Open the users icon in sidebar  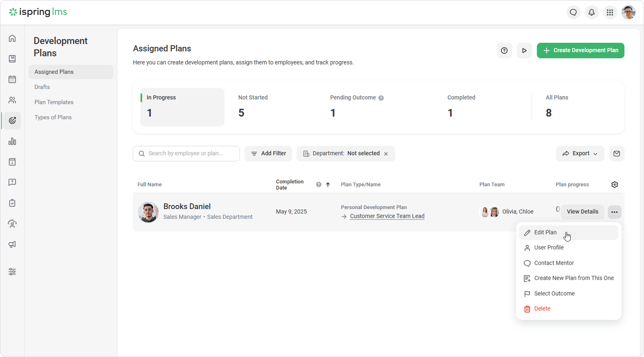pyautogui.click(x=12, y=100)
